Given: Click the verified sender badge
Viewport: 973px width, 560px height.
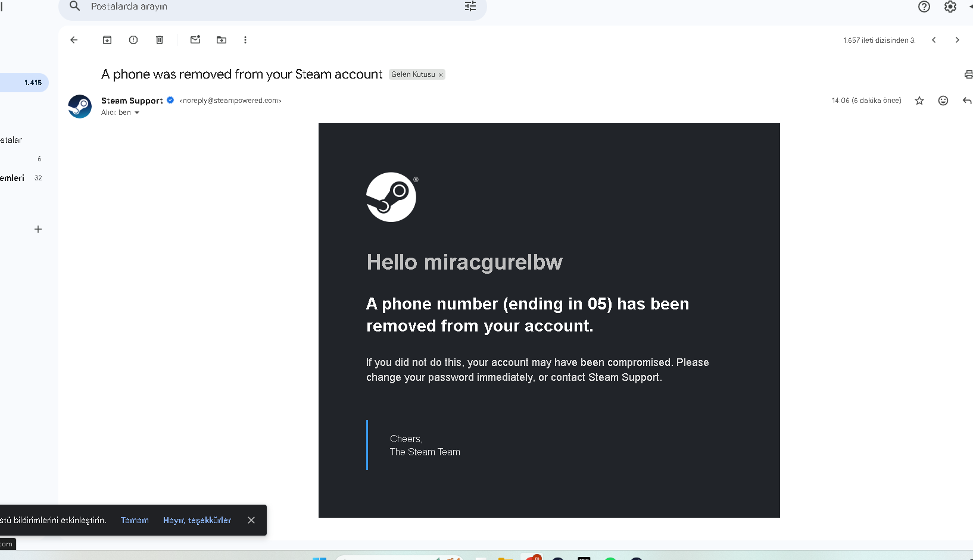Looking at the screenshot, I should [x=170, y=100].
